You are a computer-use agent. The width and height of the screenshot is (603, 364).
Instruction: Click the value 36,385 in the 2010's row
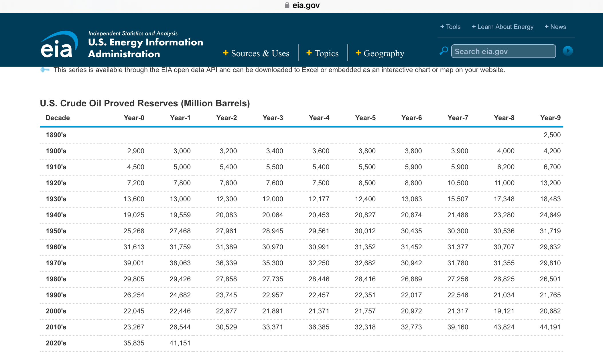[319, 327]
